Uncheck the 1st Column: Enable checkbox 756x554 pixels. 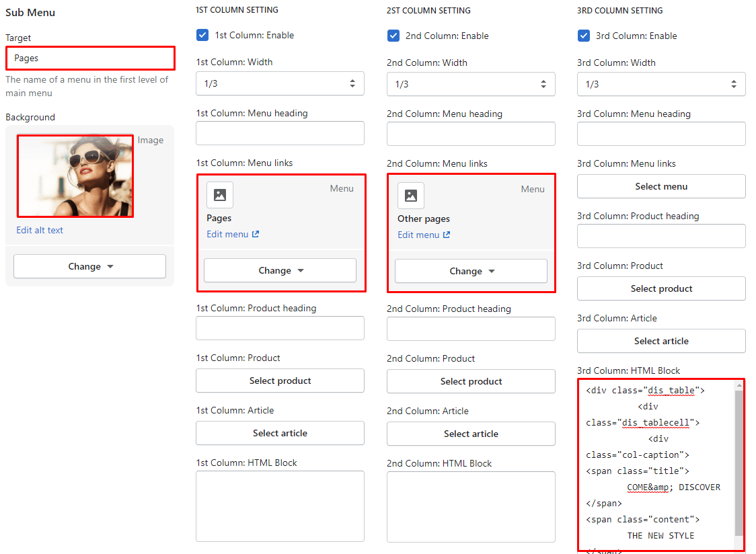pyautogui.click(x=202, y=35)
